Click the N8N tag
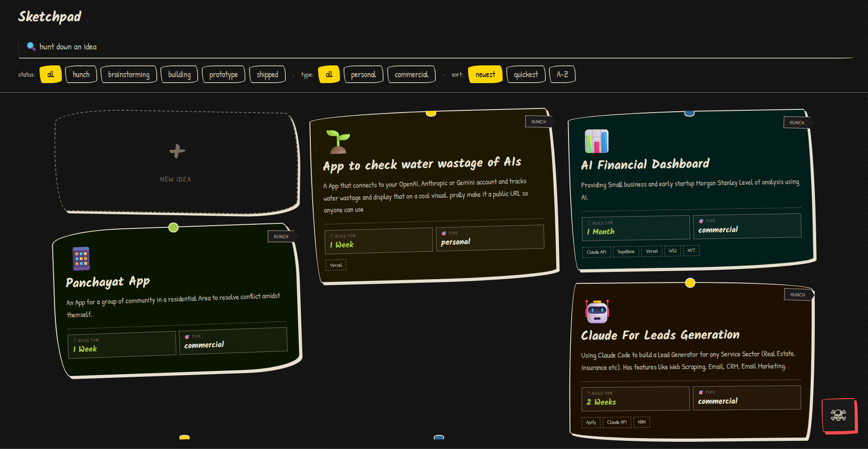The width and height of the screenshot is (868, 449). [x=641, y=422]
